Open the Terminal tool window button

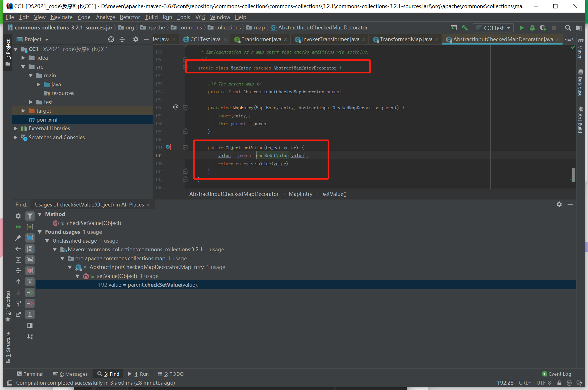[x=30, y=374]
